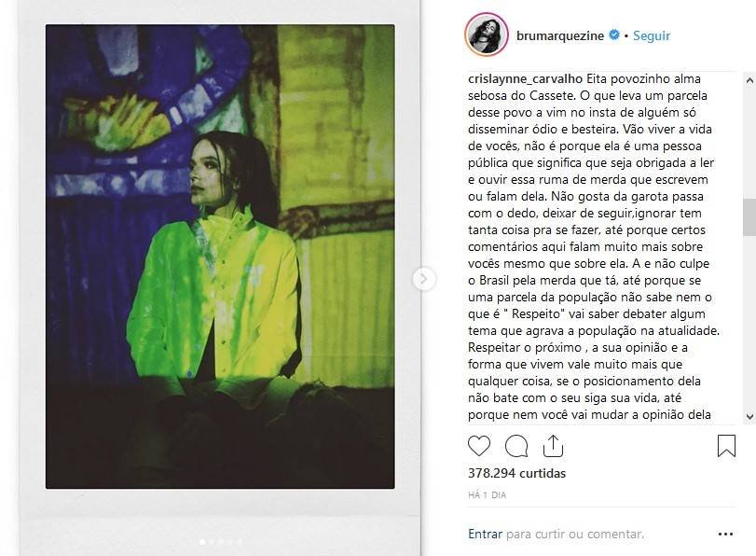Go to next photo with the arrow
This screenshot has height=556, width=756.
[424, 279]
